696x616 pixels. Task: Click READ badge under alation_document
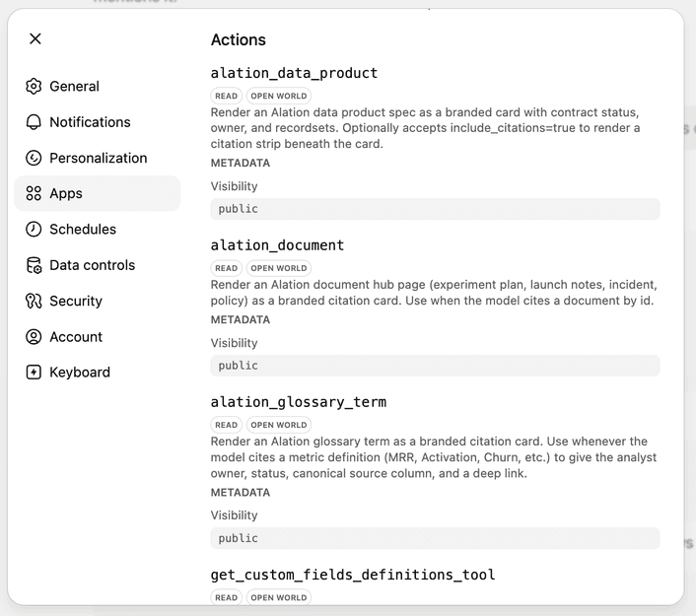(227, 268)
